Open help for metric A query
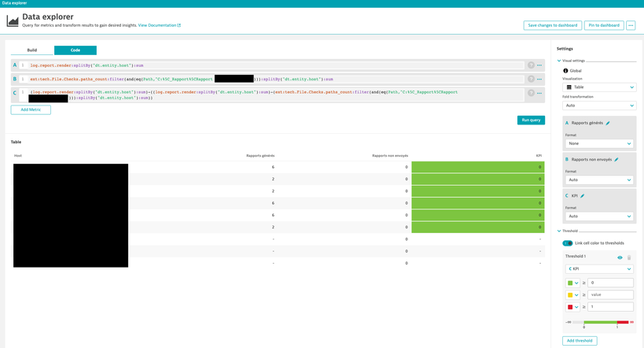This screenshot has width=644, height=348. [531, 65]
